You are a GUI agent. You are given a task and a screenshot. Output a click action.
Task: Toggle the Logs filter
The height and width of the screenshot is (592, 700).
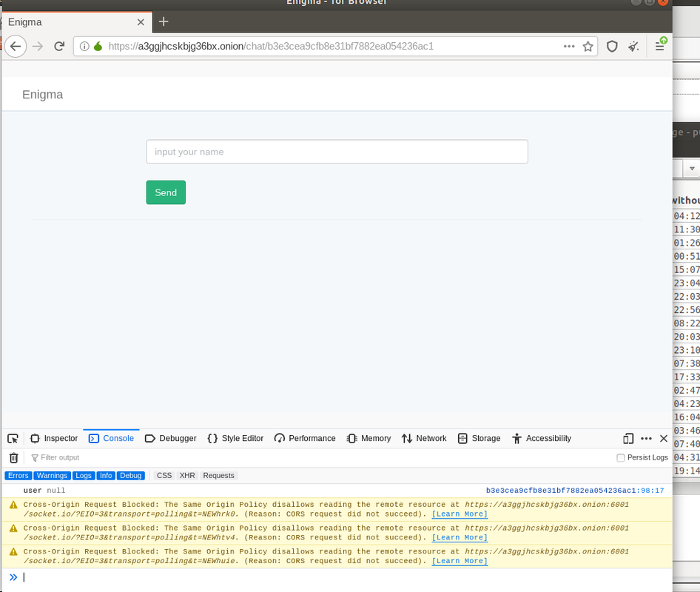(84, 476)
